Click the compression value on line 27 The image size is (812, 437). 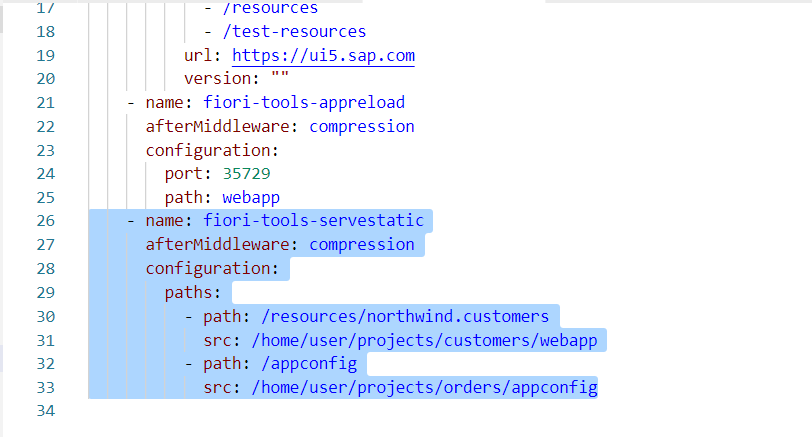[361, 244]
